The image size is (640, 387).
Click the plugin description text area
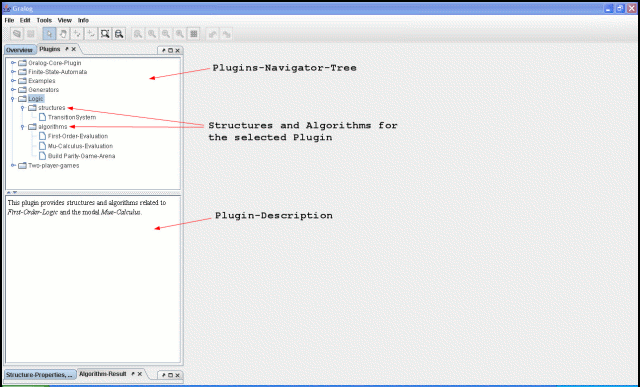pyautogui.click(x=93, y=280)
